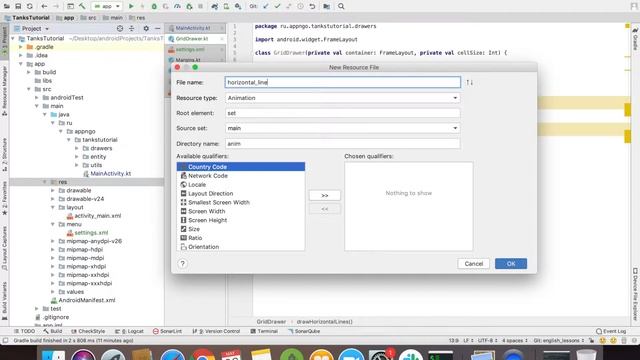The width and height of the screenshot is (640, 360).
Task: Open the Event Log
Action: point(611,331)
